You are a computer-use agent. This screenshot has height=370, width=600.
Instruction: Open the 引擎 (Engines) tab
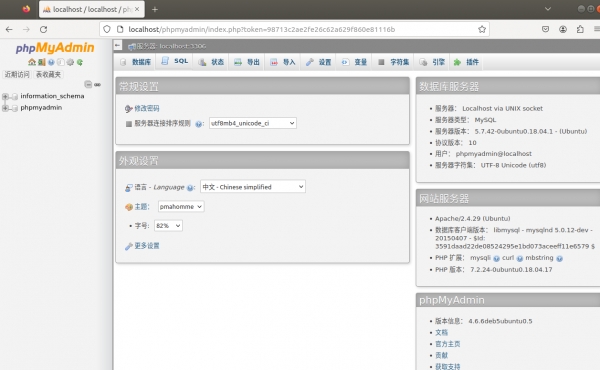click(432, 62)
